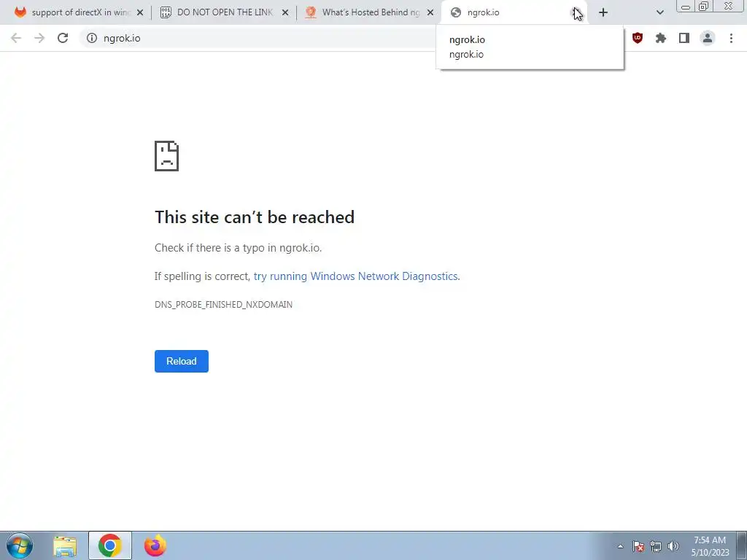Select the ngrok.io tab
The width and height of the screenshot is (747, 560).
click(514, 12)
